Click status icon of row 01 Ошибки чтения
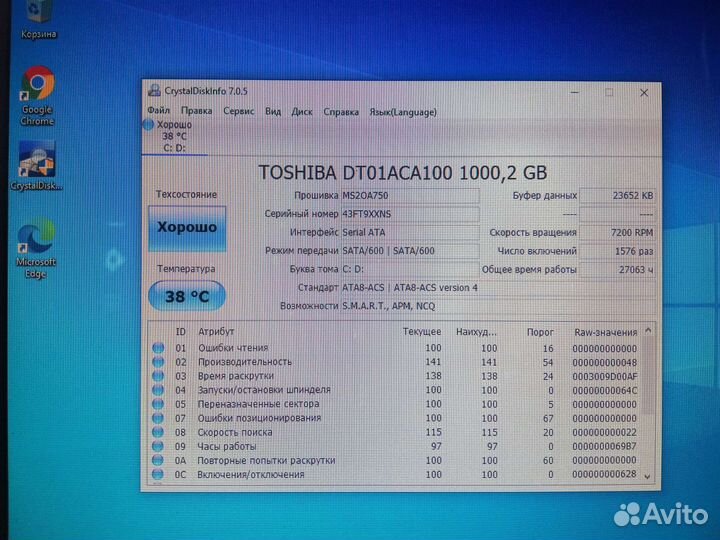Image resolution: width=720 pixels, height=540 pixels. [158, 348]
